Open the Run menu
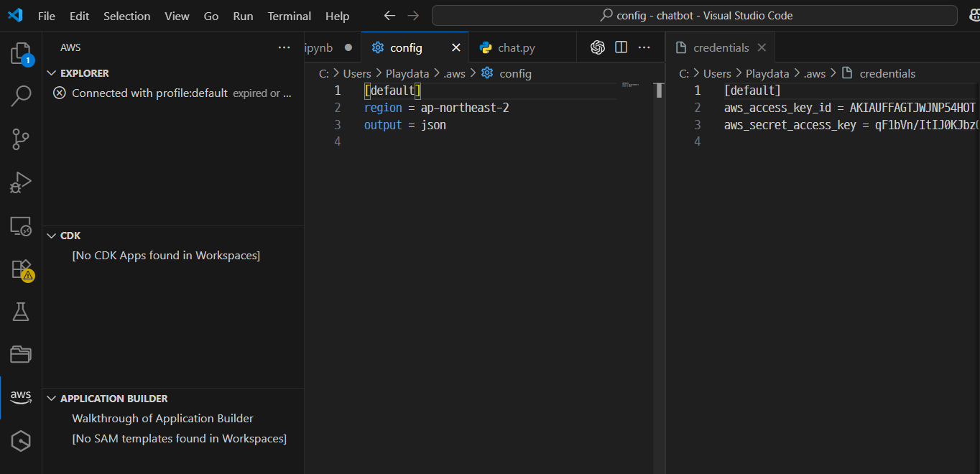Screen dimensions: 980x474 (x=243, y=16)
